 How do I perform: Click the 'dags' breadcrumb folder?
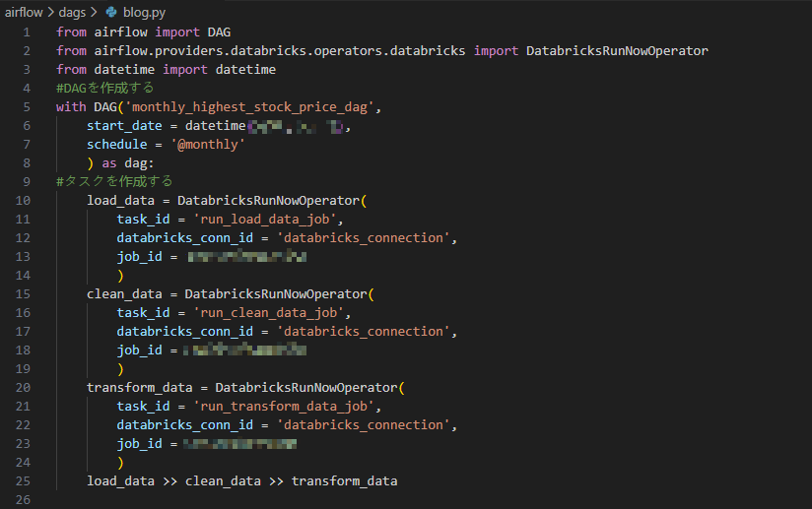coord(72,12)
